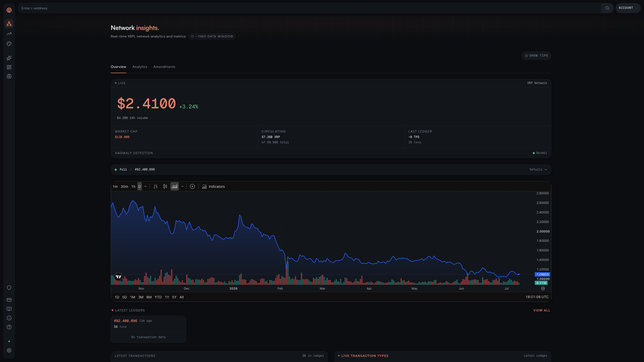Click the search magnifier icon
Viewport: 644px width, 362px height.
(x=607, y=8)
